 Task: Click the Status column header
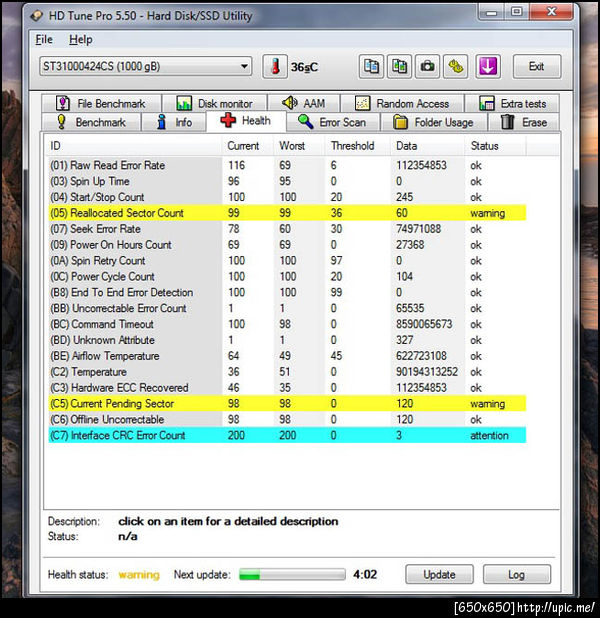point(496,146)
